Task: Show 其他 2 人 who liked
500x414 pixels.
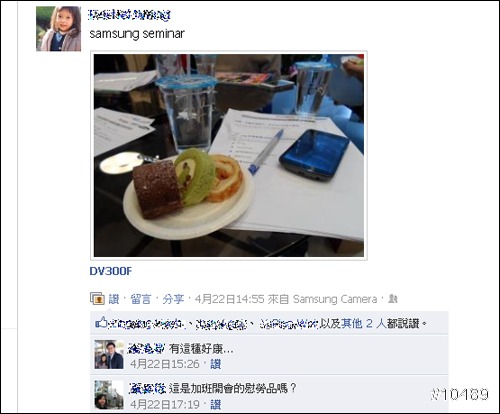Action: coord(363,323)
